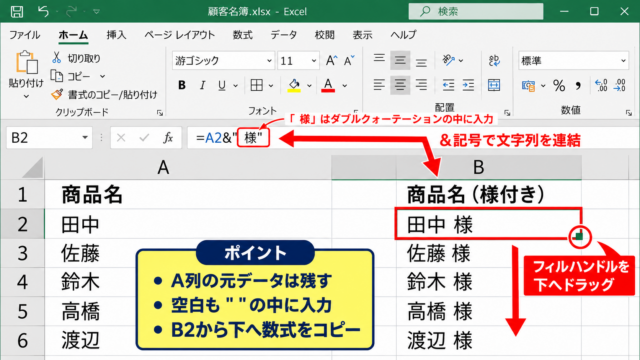This screenshot has width=640, height=360.
Task: Click wrap text icon
Action: (494, 61)
